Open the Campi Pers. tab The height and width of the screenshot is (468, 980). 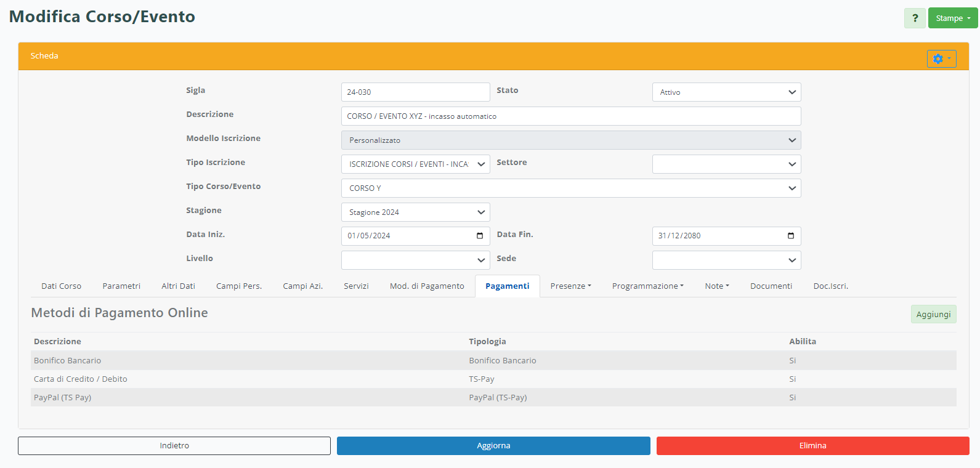pos(239,286)
